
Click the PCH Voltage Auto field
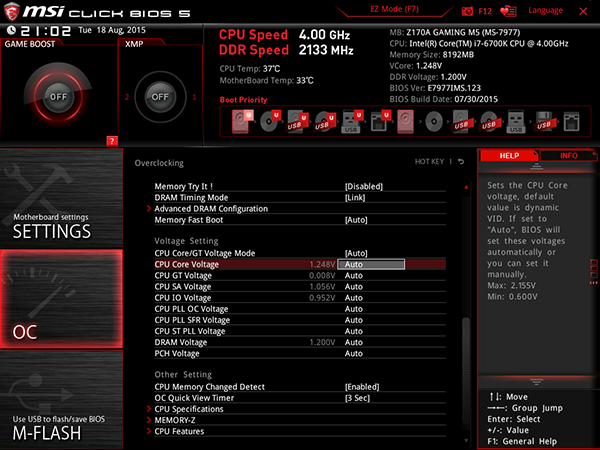354,353
